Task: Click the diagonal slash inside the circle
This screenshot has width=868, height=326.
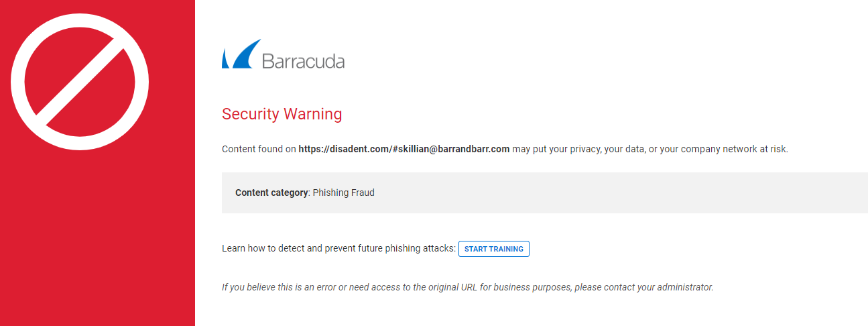Action: click(80, 82)
